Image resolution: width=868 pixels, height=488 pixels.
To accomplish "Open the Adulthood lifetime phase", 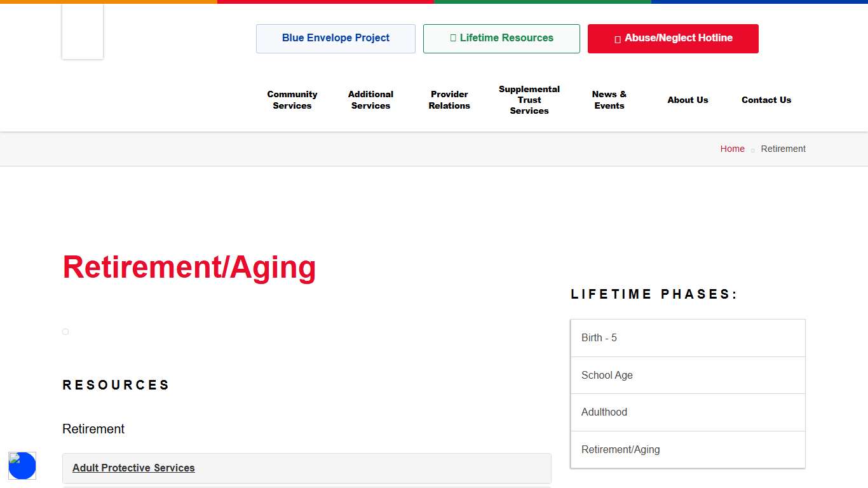I will click(x=604, y=412).
